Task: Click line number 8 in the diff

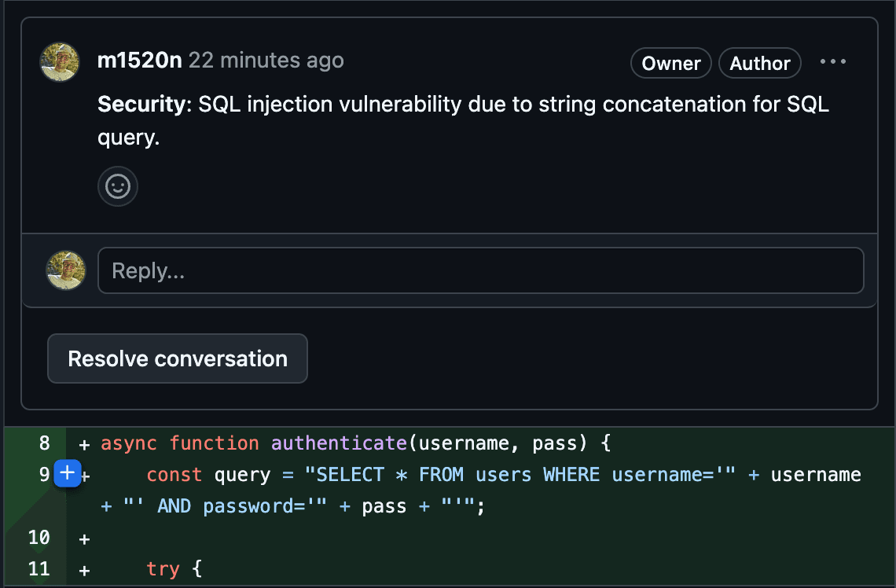Action: point(44,443)
